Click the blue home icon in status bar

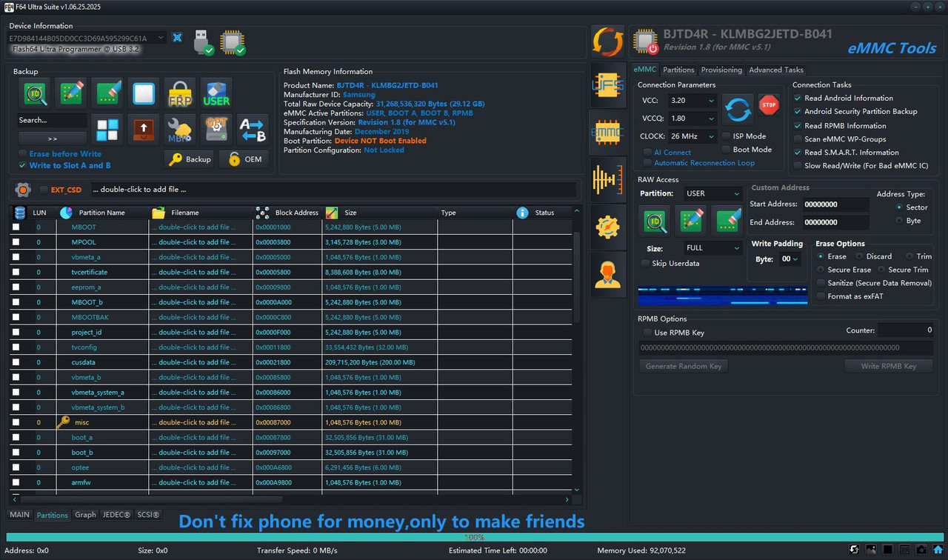[x=937, y=550]
